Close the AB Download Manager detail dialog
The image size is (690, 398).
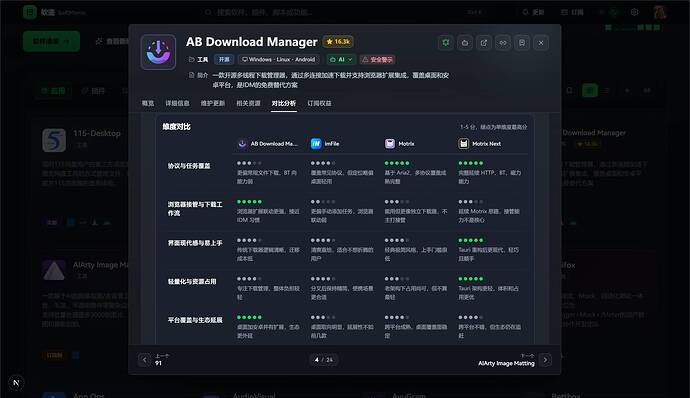pos(541,43)
